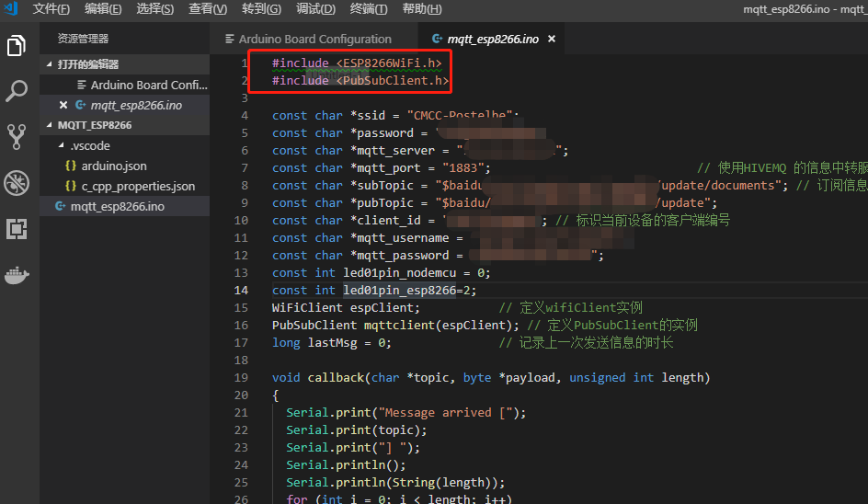Collapse the 打开的编辑器 section

[50, 64]
